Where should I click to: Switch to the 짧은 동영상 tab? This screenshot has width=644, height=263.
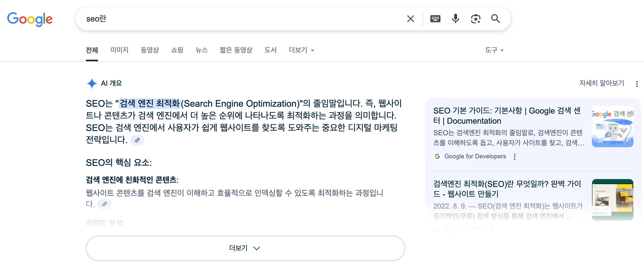[x=236, y=50]
